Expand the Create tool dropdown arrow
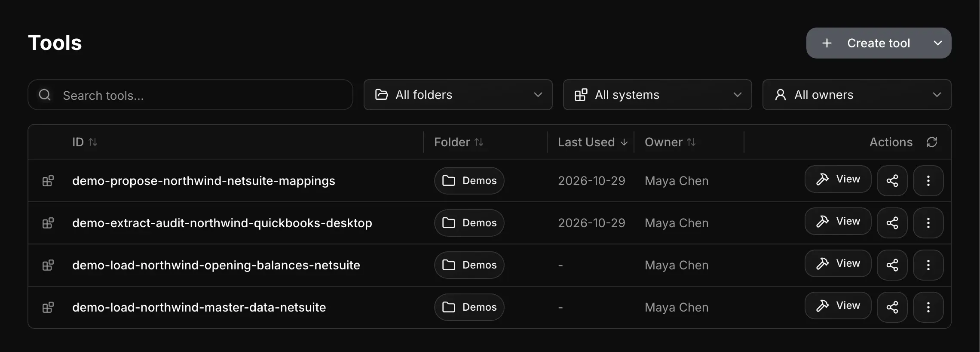 pyautogui.click(x=938, y=43)
